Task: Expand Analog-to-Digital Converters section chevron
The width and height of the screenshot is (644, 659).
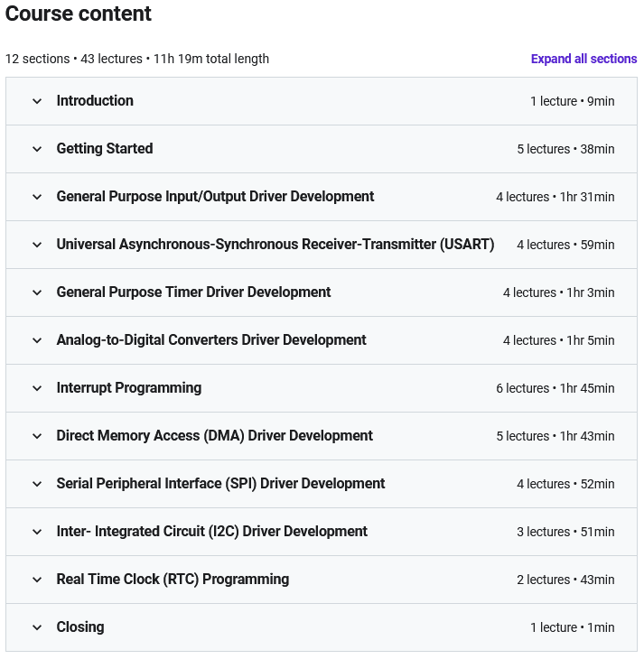Action: pos(37,340)
